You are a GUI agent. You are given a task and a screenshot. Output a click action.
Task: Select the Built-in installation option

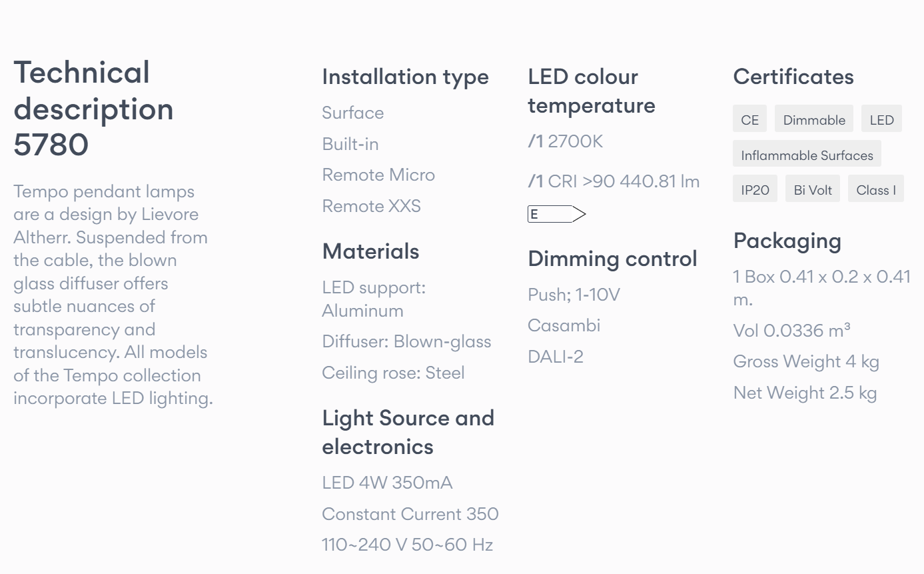[x=350, y=144]
